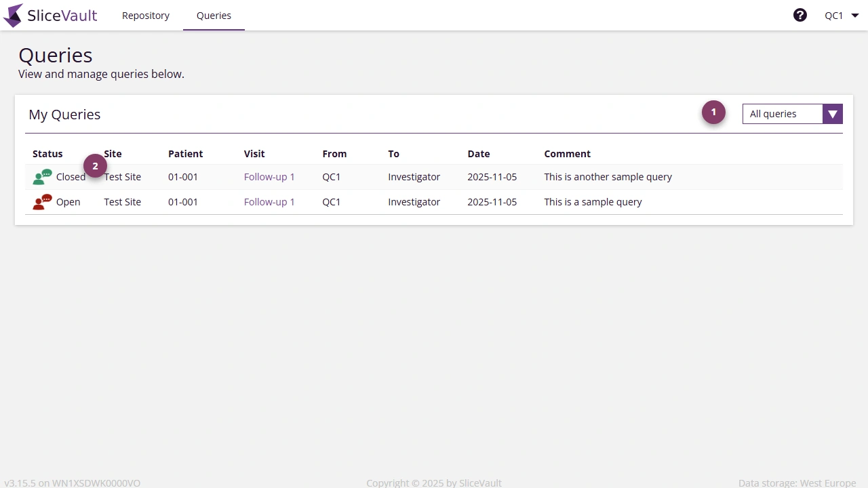This screenshot has height=488, width=868.
Task: Click the purple dropdown arrow next to All queries
Action: pos(833,114)
